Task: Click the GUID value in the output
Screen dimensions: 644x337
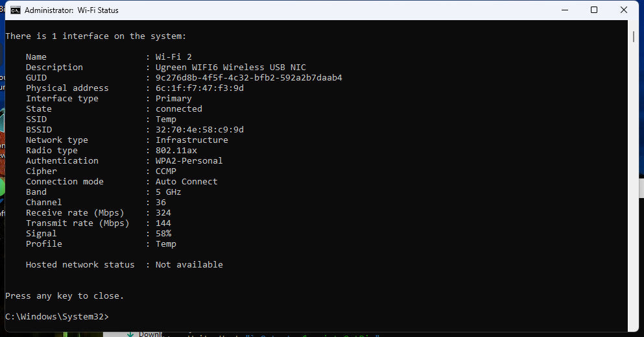Action: click(248, 78)
